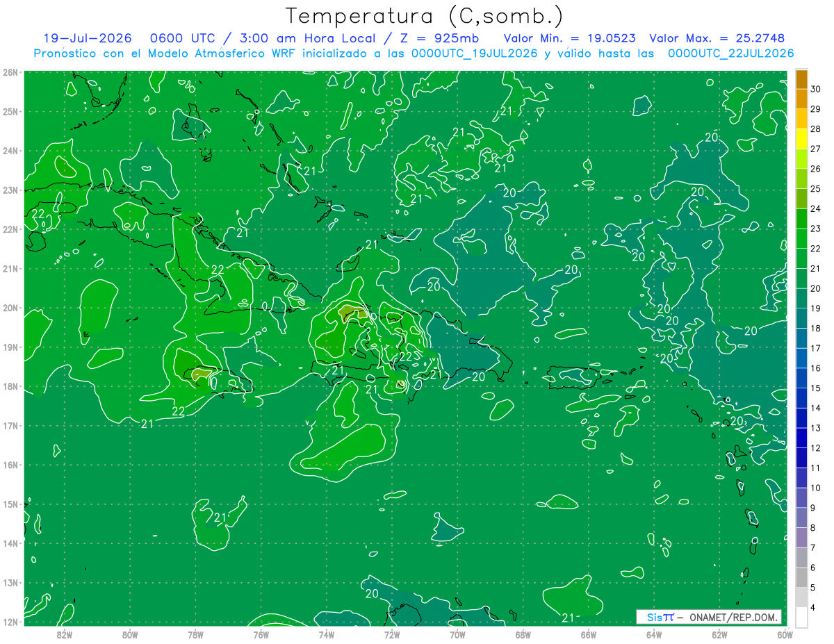Click the "22N" latitude axis label
This screenshot has width=834, height=644.
pos(11,229)
